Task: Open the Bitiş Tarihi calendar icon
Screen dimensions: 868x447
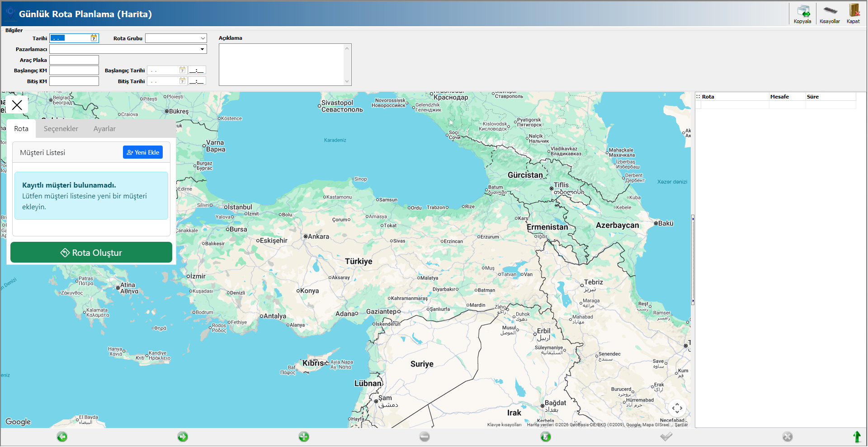Action: point(182,81)
